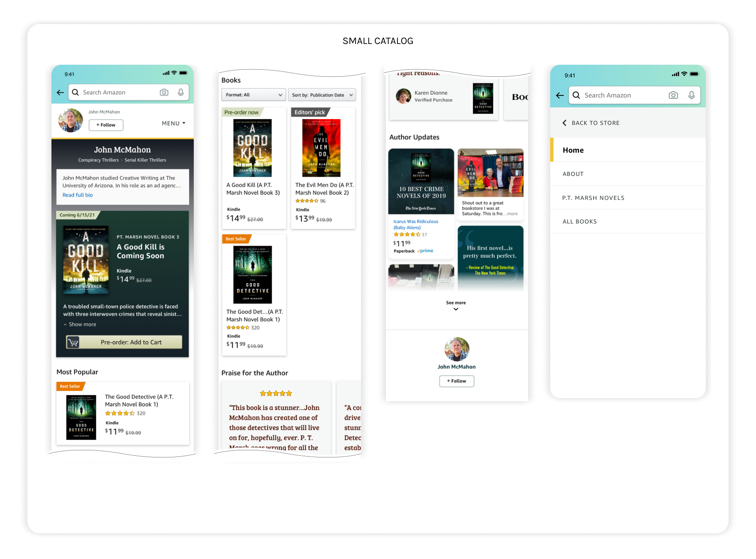Tap the camera icon in the right phone search bar
This screenshot has height=559, width=756.
click(673, 95)
